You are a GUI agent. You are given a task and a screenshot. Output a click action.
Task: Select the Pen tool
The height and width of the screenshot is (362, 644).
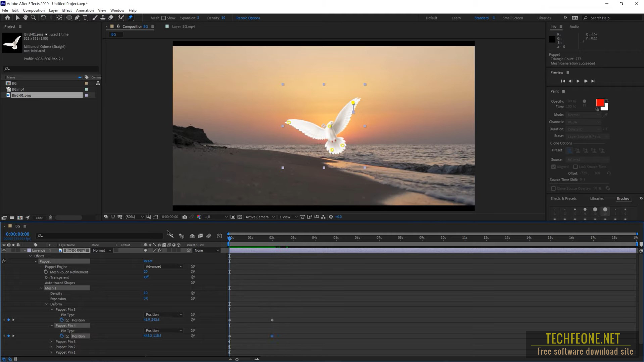click(77, 18)
